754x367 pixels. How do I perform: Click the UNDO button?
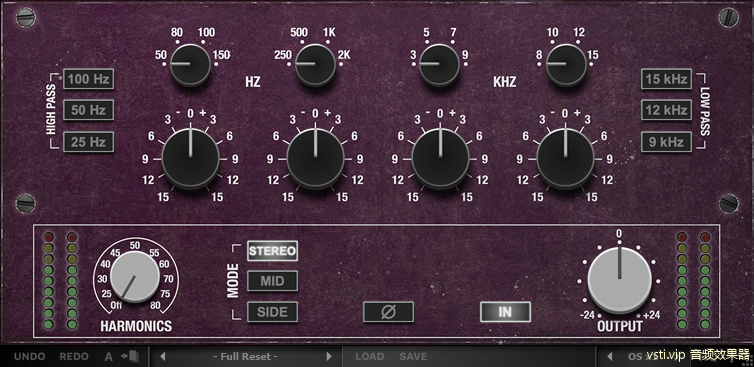(x=30, y=356)
